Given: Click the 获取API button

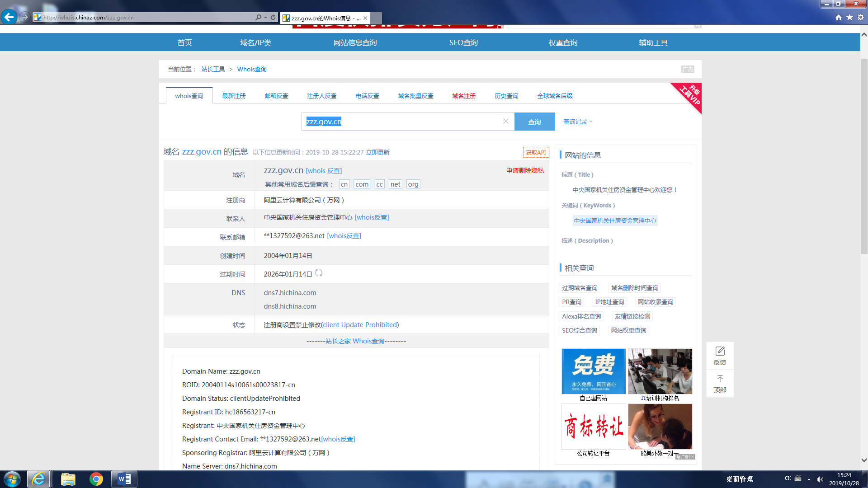Looking at the screenshot, I should pos(536,152).
